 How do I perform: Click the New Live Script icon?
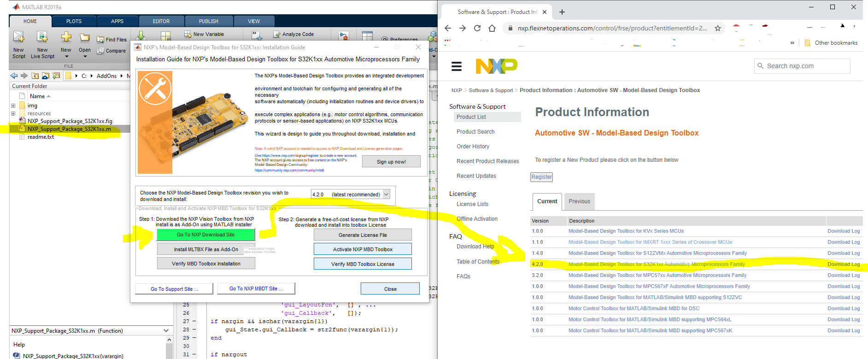(42, 37)
